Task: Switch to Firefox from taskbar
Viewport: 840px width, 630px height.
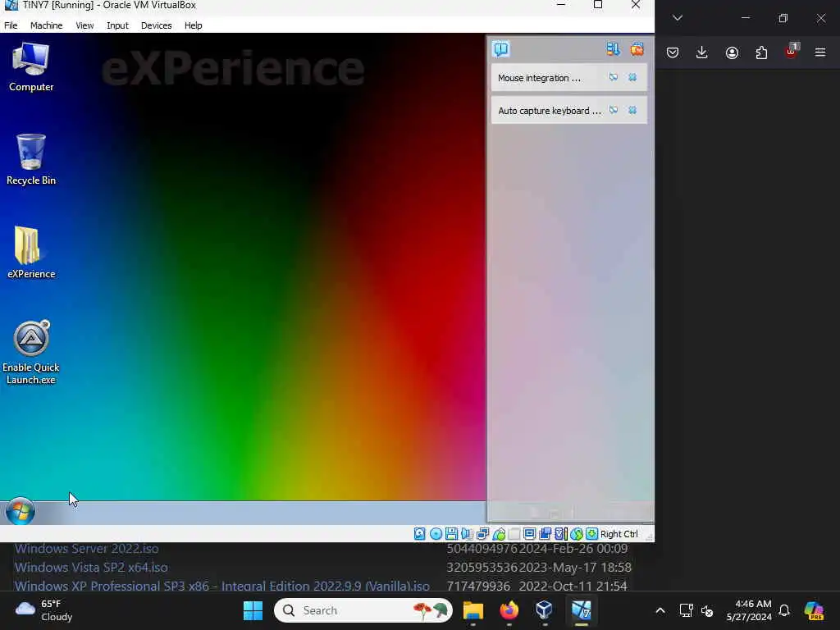Action: pos(509,610)
